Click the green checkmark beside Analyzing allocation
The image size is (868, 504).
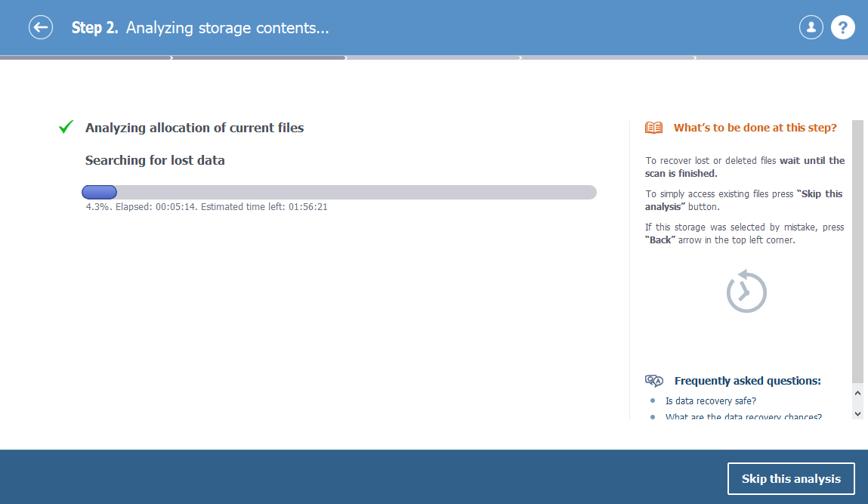[66, 127]
